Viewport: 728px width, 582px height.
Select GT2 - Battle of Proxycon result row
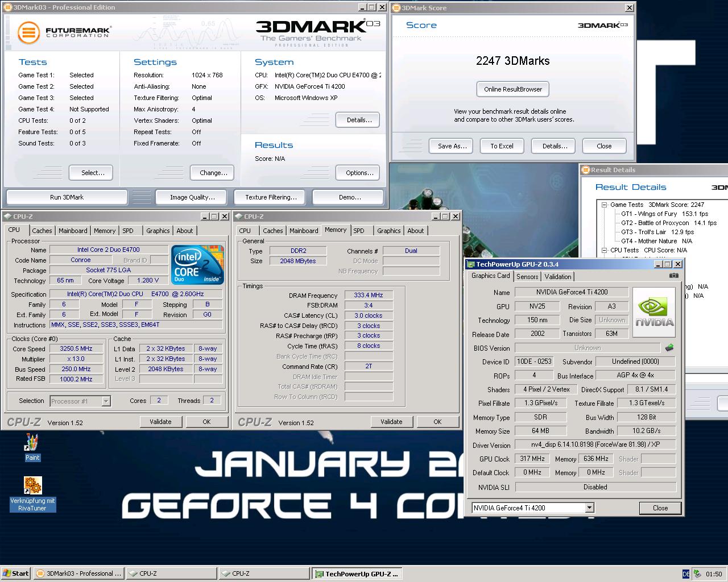click(668, 223)
